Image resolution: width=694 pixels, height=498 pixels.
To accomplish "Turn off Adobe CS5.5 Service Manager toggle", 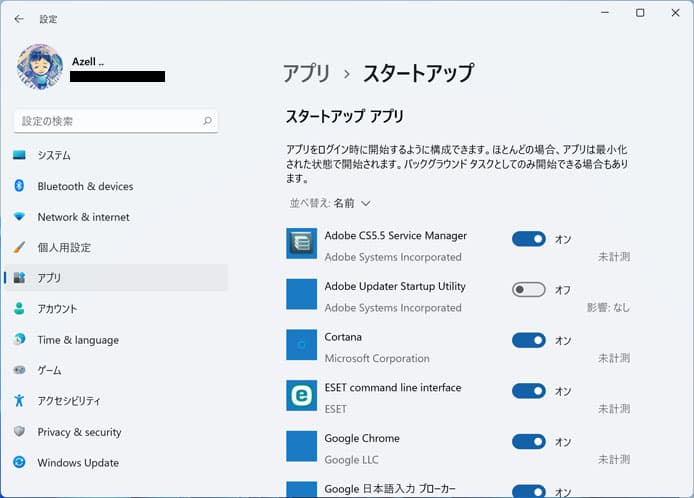I will [528, 239].
